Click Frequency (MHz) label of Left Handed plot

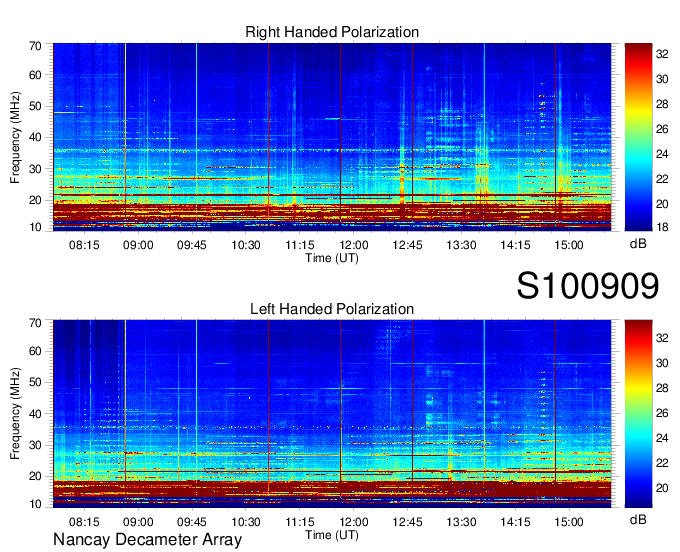15,414
